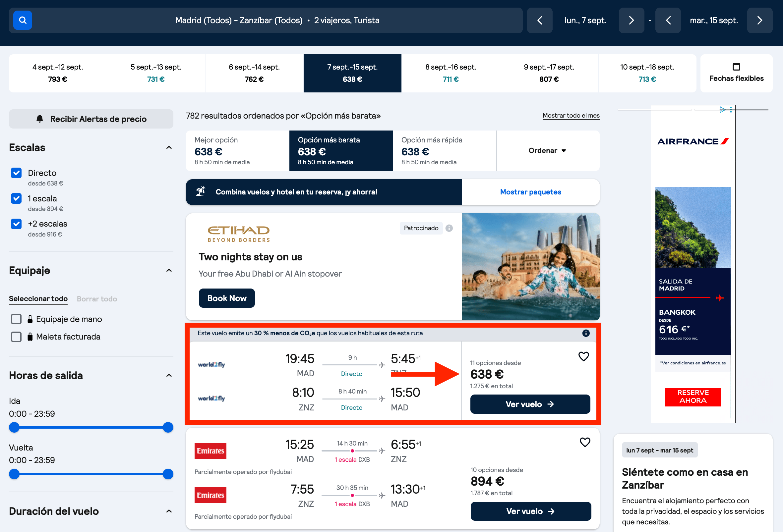Click the blue search magnifier icon
This screenshot has height=532, width=783.
(x=23, y=20)
